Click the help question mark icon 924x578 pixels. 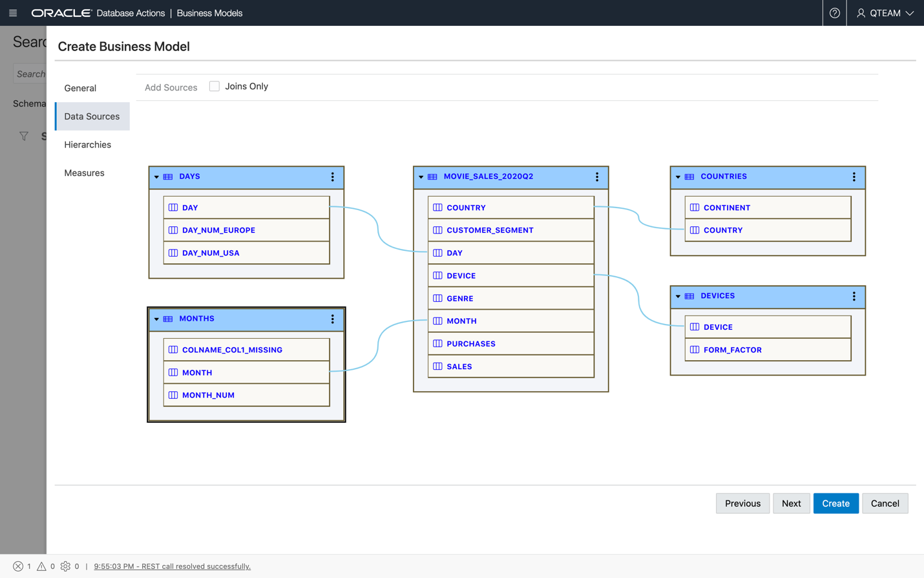(834, 13)
